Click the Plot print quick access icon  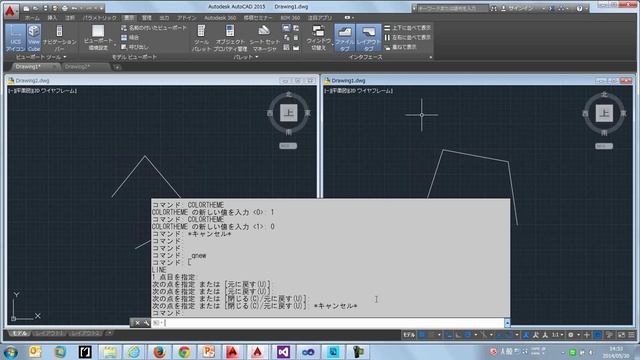[64, 8]
